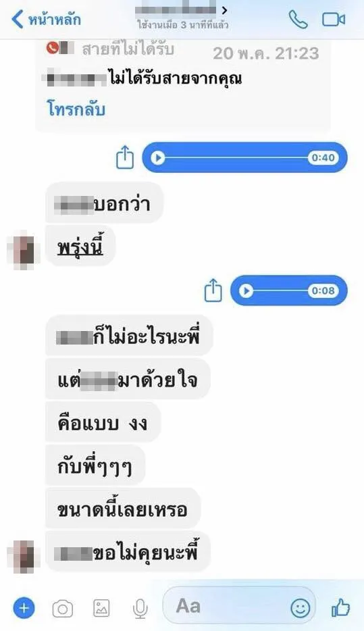
Task: Start a voice call with phone icon
Action: [x=298, y=20]
